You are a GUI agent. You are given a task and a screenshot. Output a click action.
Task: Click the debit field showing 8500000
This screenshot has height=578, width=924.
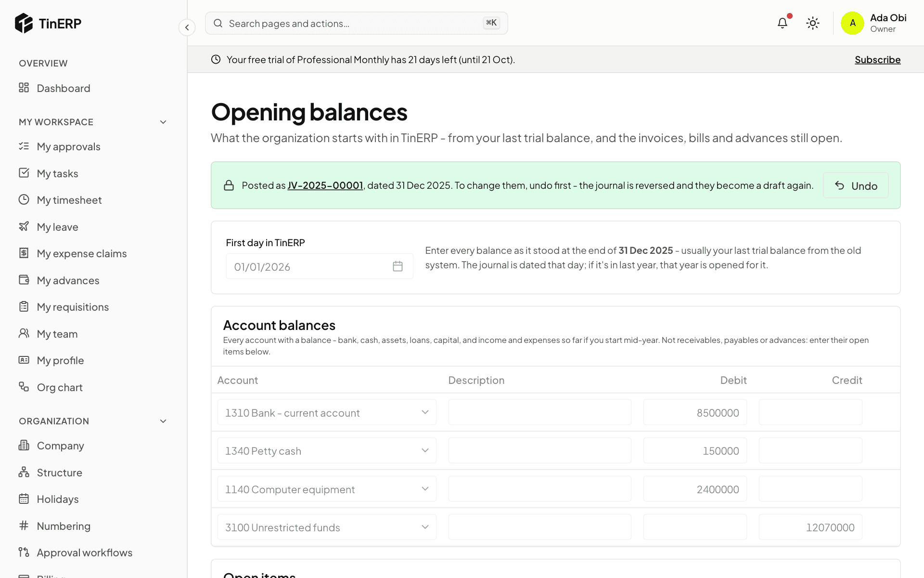695,412
